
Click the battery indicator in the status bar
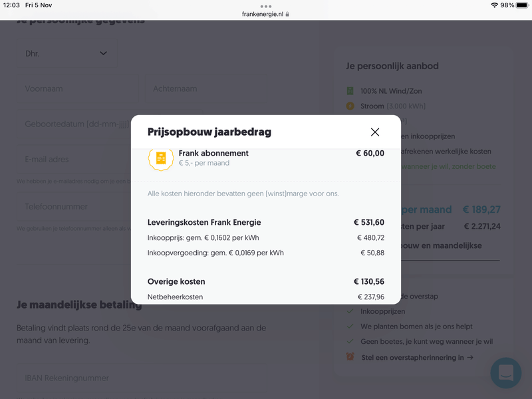click(522, 5)
